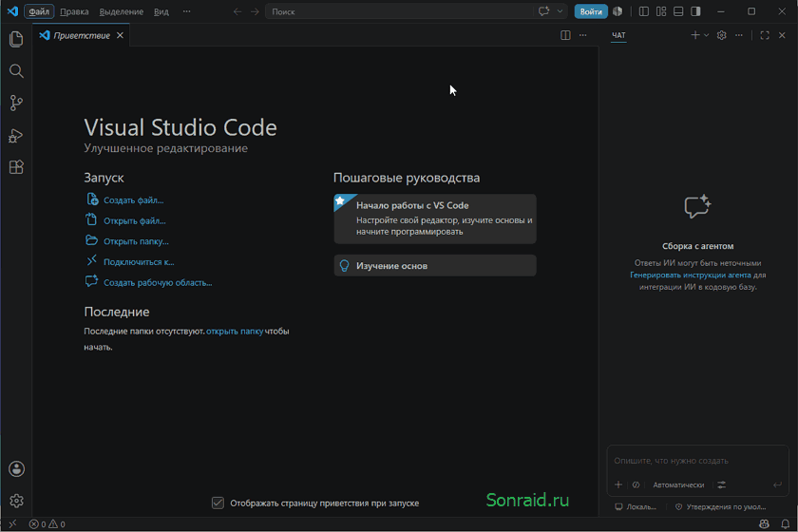Open the Изучение основ walkthrough

click(435, 266)
